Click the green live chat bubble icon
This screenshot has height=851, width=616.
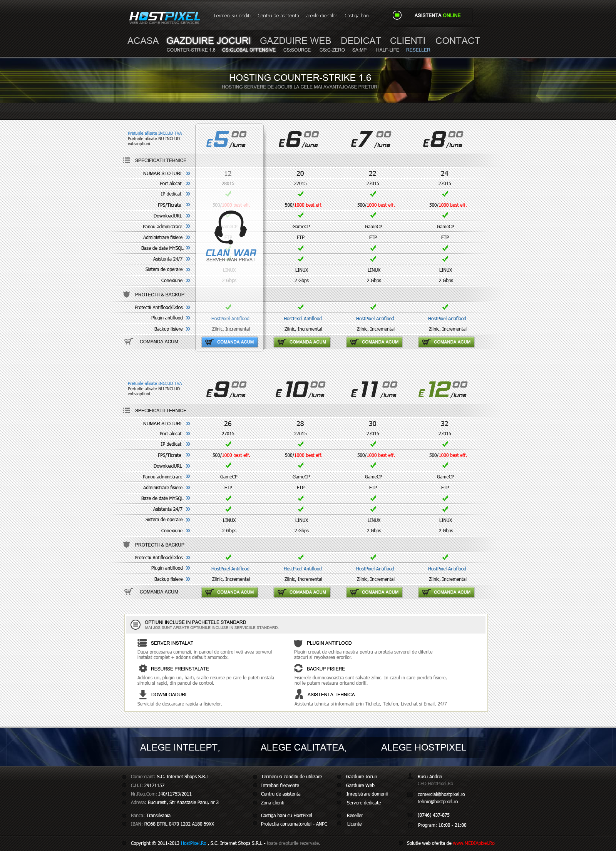coord(397,15)
